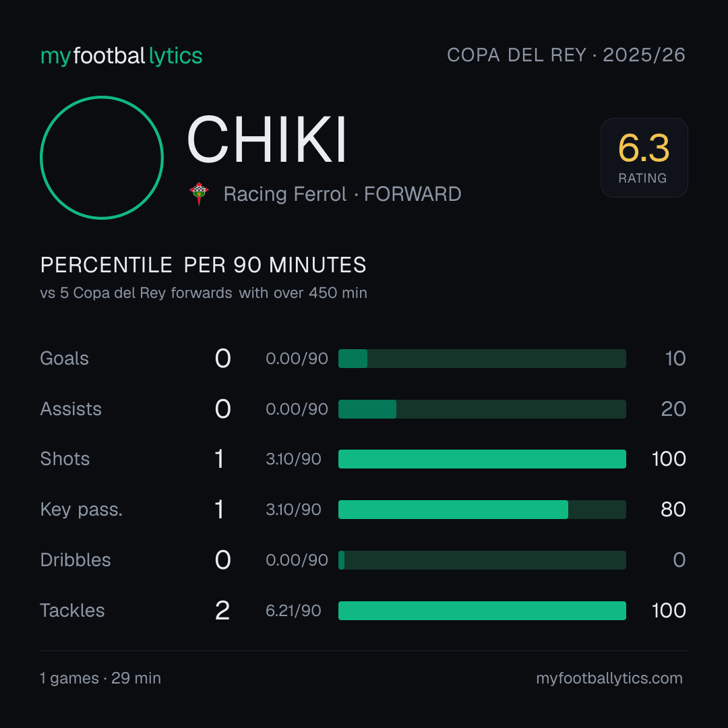This screenshot has width=728, height=728.
Task: Click the Racing Ferrol club crest icon
Action: [199, 193]
